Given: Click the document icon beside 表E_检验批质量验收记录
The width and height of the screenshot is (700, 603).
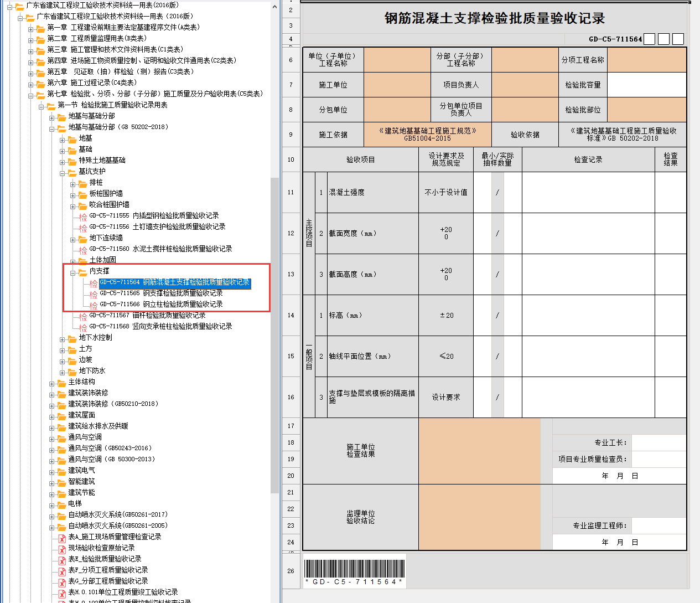Looking at the screenshot, I should pyautogui.click(x=62, y=560).
